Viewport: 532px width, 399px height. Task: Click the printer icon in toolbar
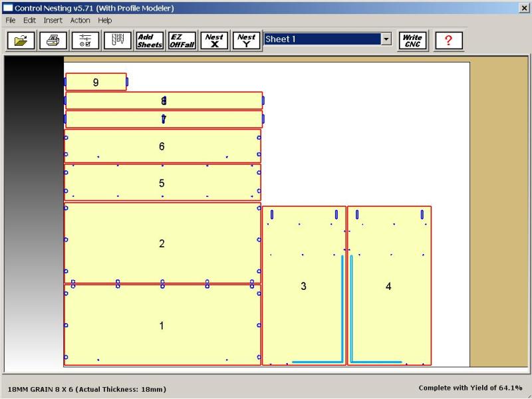pyautogui.click(x=53, y=41)
